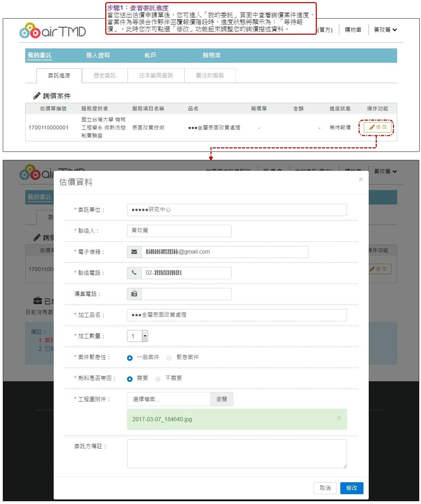Select the 一般案件 radio option

(130, 358)
